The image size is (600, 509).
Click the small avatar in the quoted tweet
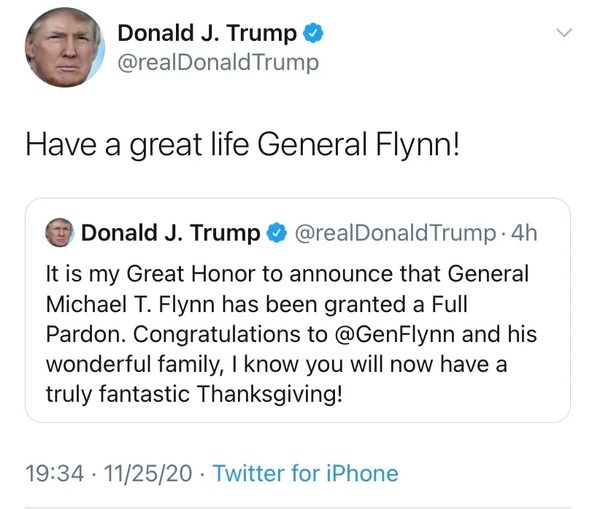coord(61,234)
